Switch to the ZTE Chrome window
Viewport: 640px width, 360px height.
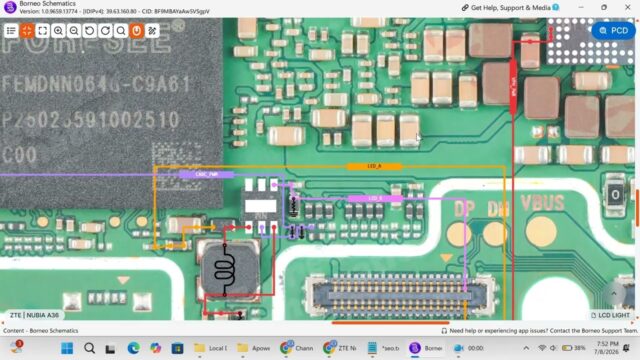pos(340,348)
